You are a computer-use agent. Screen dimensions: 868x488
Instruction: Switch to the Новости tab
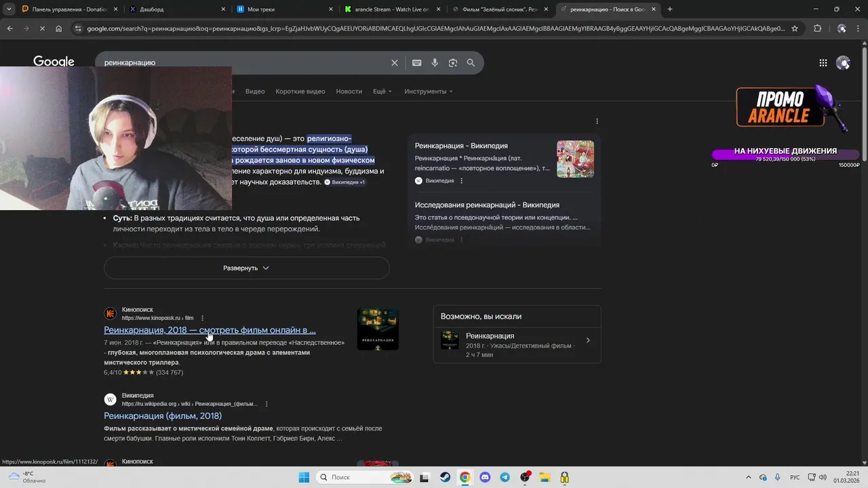[x=349, y=91]
